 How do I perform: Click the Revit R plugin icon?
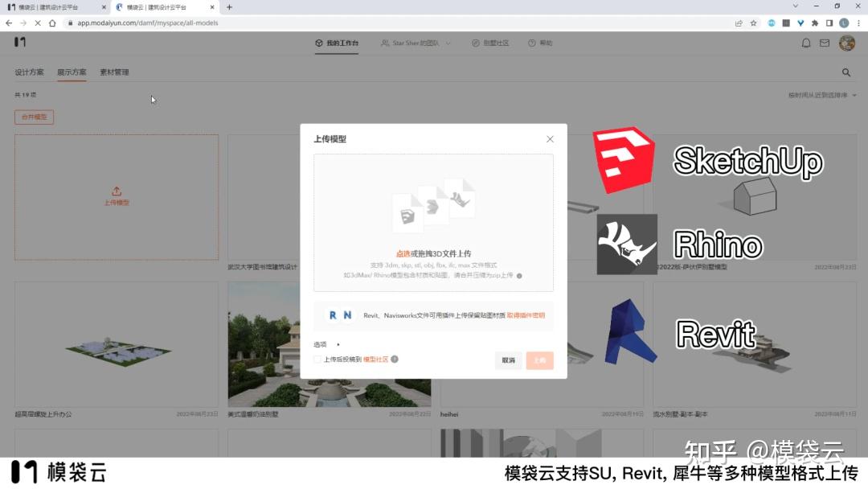[x=333, y=315]
